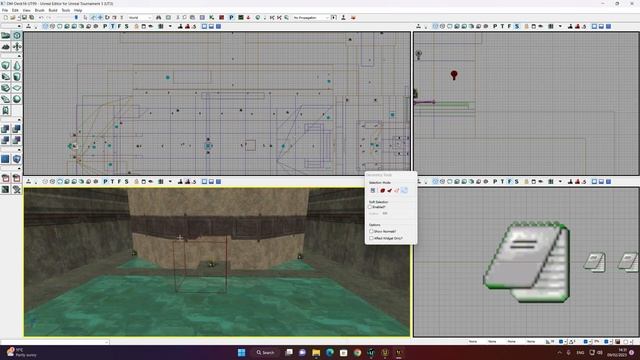640x360 pixels.
Task: Choose the Sphere brush builder
Action: click(x=17, y=99)
